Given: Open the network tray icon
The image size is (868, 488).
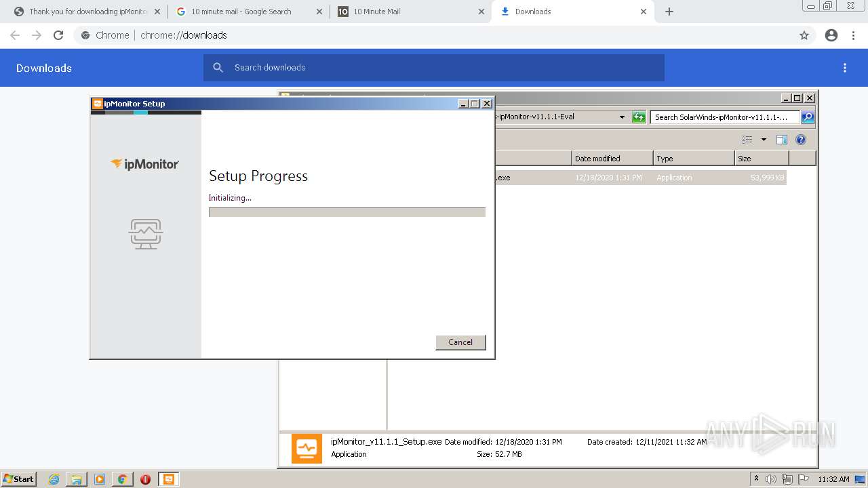Looking at the screenshot, I should (x=787, y=479).
